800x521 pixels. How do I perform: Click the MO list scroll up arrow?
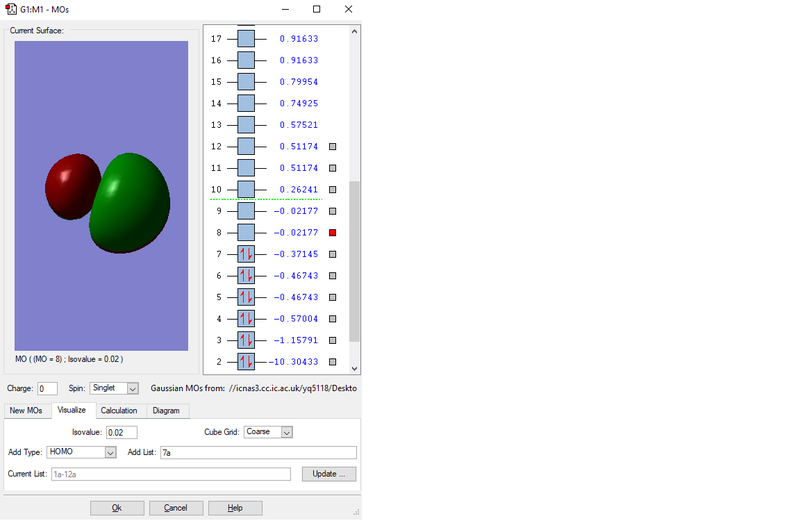[x=355, y=32]
